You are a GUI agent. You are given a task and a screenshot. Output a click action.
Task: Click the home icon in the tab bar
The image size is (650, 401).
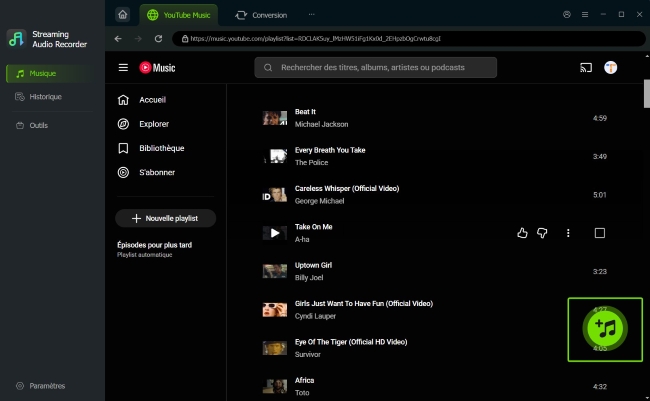pyautogui.click(x=122, y=15)
